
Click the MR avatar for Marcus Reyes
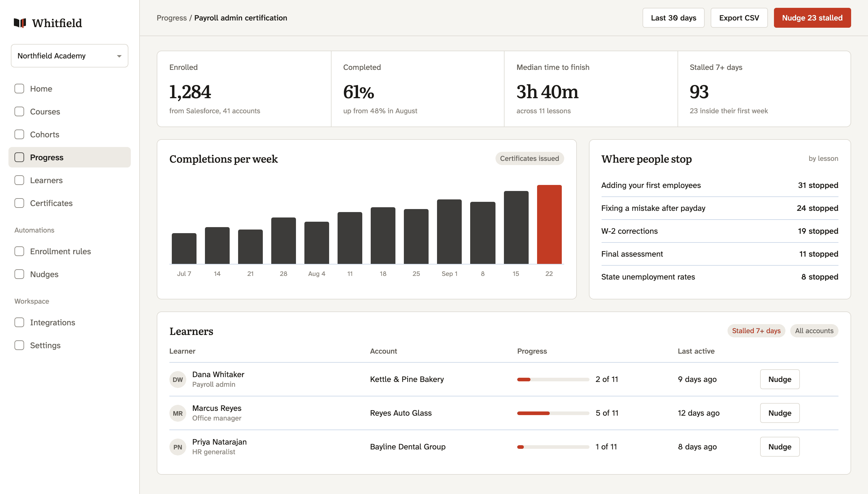(178, 413)
